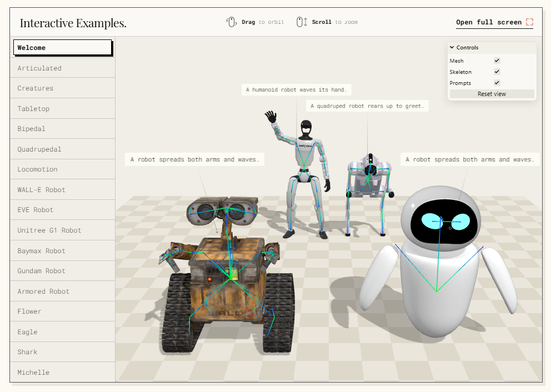
Task: Open the Eagle example
Action: [x=63, y=331]
